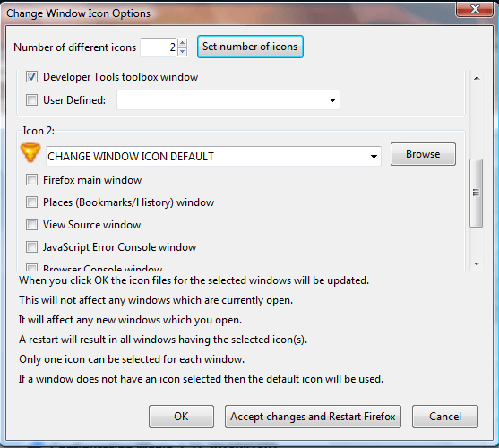Enable JavaScript Error Console window checkbox

[31, 247]
